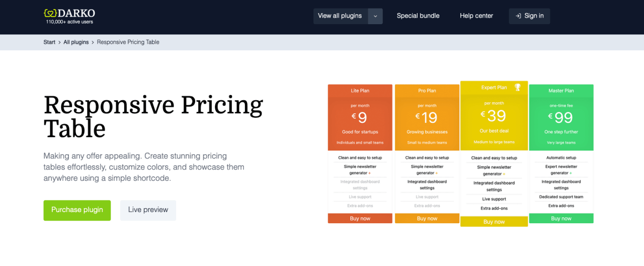The width and height of the screenshot is (644, 266).
Task: Open the Special bundle page
Action: click(x=418, y=16)
